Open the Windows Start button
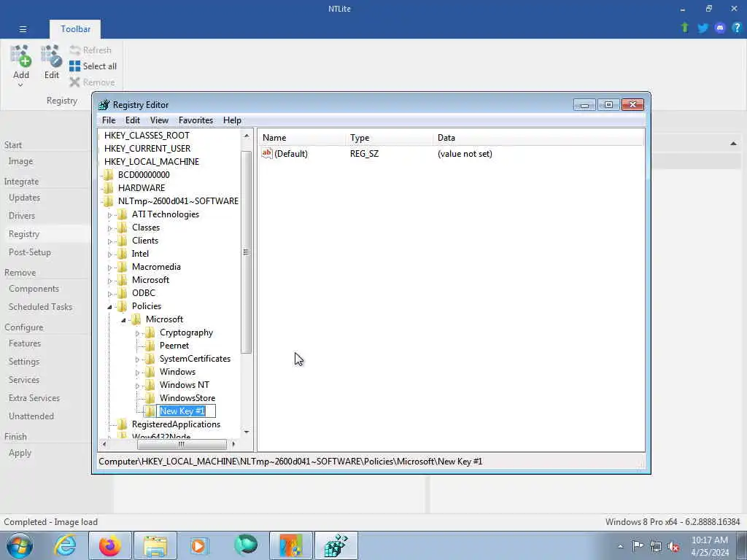 [20, 545]
